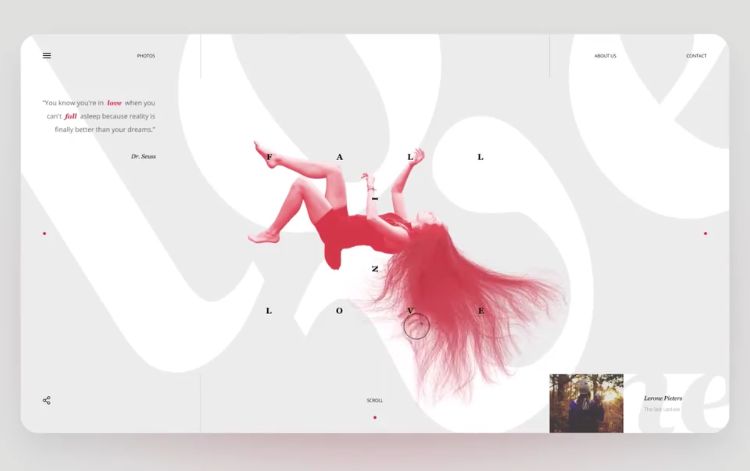Image resolution: width=750 pixels, height=471 pixels.
Task: Click the red dot below SCROLL
Action: (375, 417)
